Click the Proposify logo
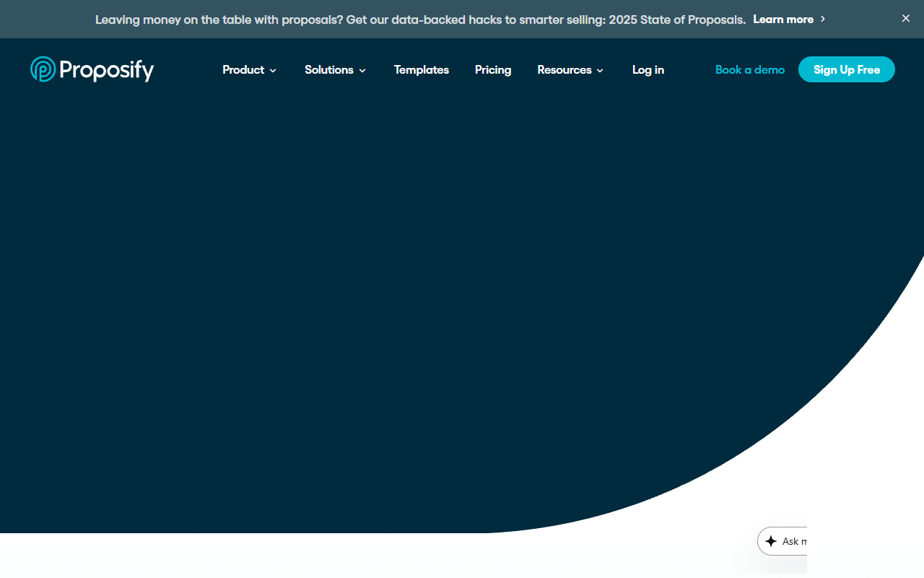Image resolution: width=924 pixels, height=578 pixels. [x=92, y=69]
